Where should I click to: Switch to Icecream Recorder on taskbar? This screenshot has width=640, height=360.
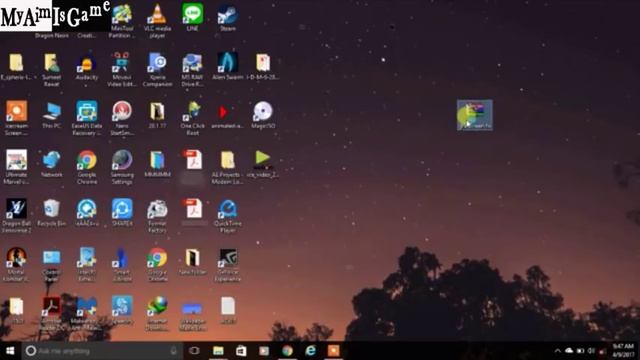point(333,351)
